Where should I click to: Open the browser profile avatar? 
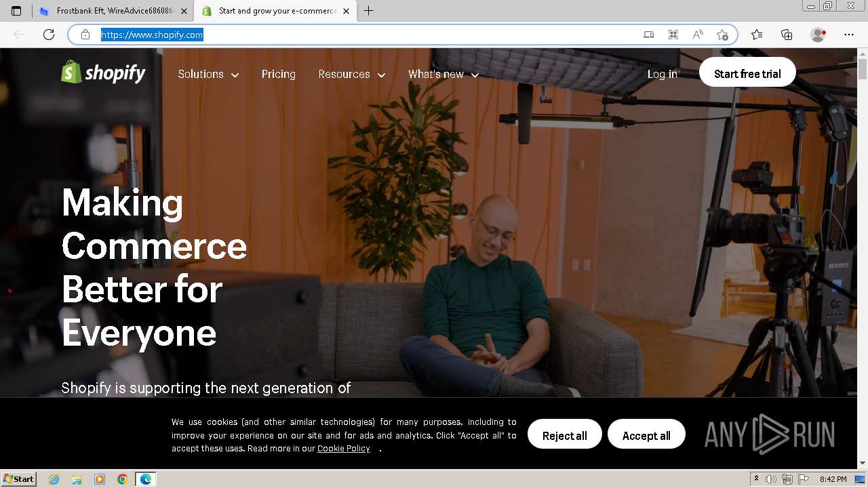tap(818, 35)
